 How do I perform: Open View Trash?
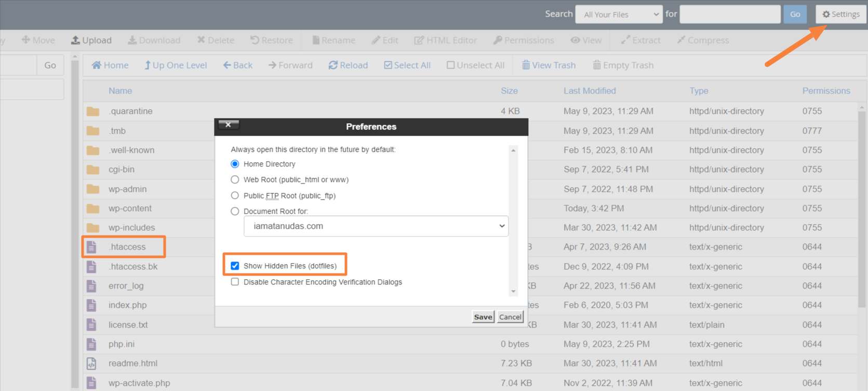point(549,65)
